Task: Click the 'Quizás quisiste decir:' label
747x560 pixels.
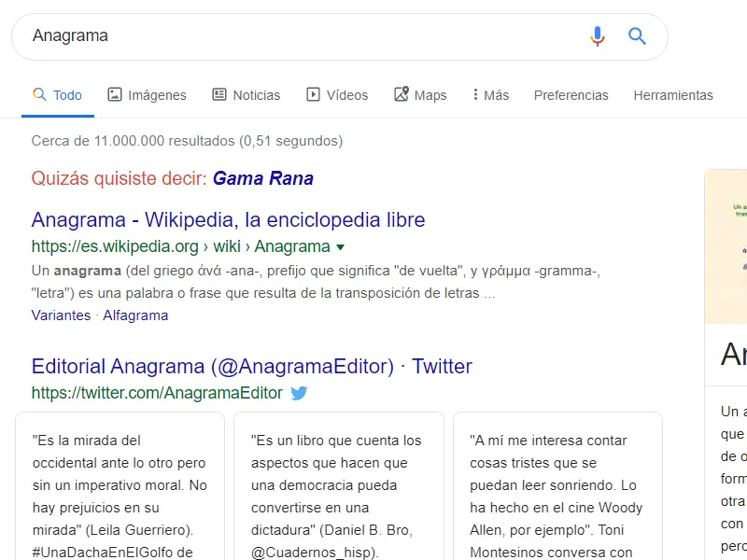Action: click(120, 178)
